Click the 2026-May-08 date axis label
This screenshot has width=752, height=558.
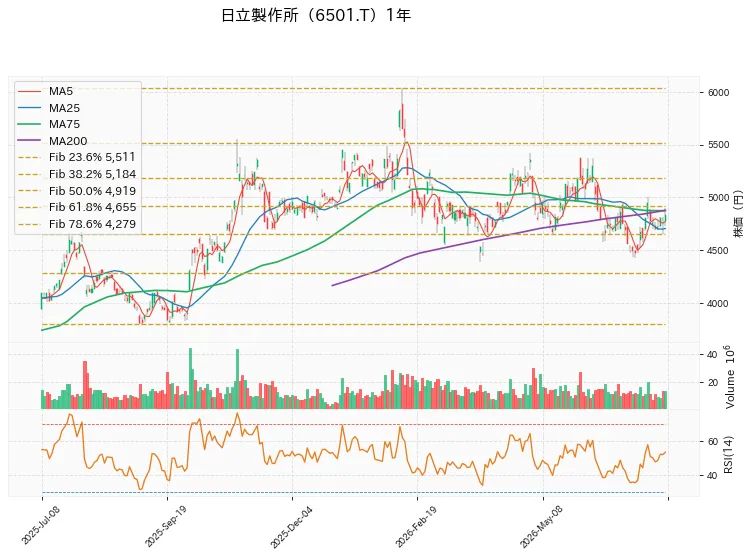pos(541,526)
